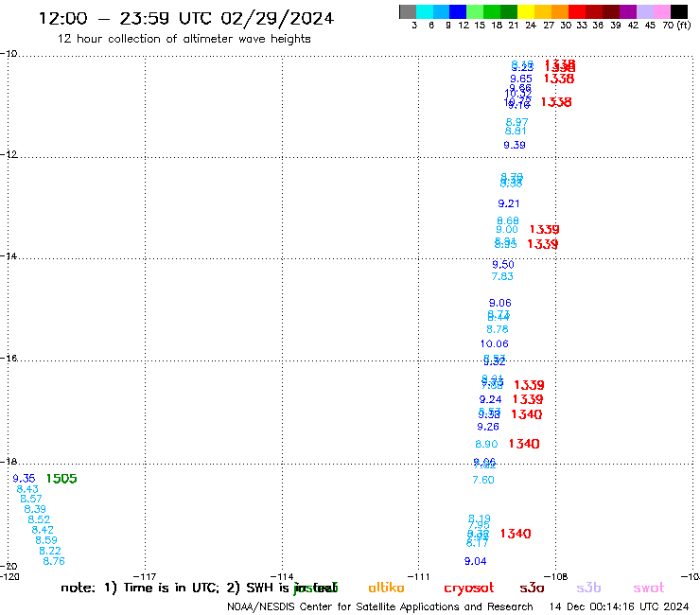Select the 'altika' satellite legend label
Screen dimensions: 700x615
pos(386,588)
